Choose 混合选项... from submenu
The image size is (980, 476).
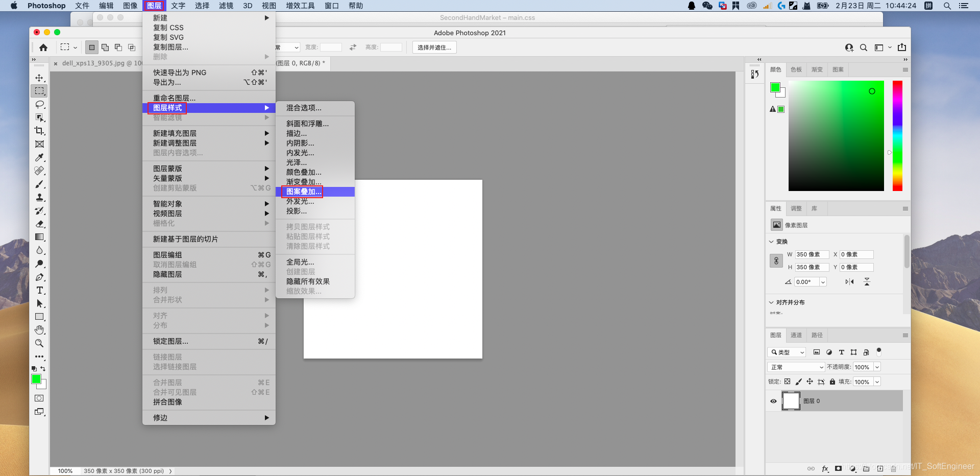315,108
